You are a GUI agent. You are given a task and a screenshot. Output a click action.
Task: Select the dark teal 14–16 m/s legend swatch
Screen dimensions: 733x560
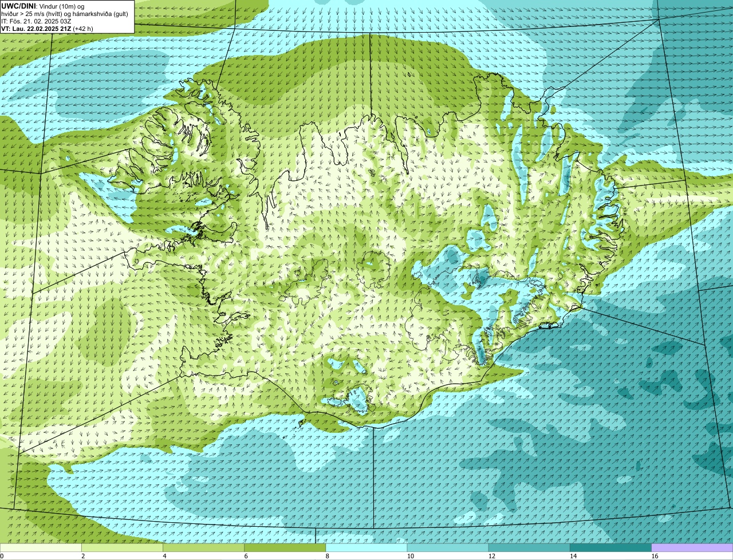pyautogui.click(x=610, y=548)
